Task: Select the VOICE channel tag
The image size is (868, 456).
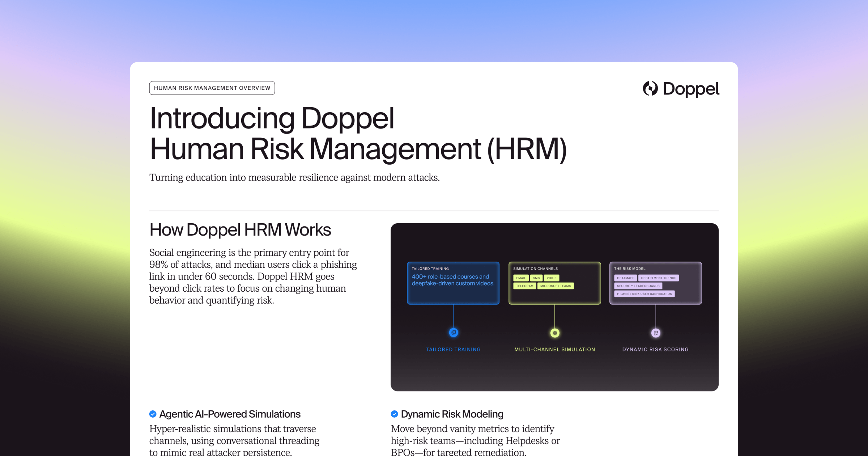Action: coord(552,278)
